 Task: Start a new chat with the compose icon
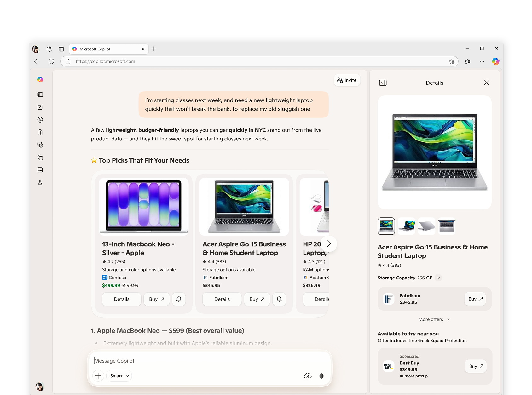40,107
